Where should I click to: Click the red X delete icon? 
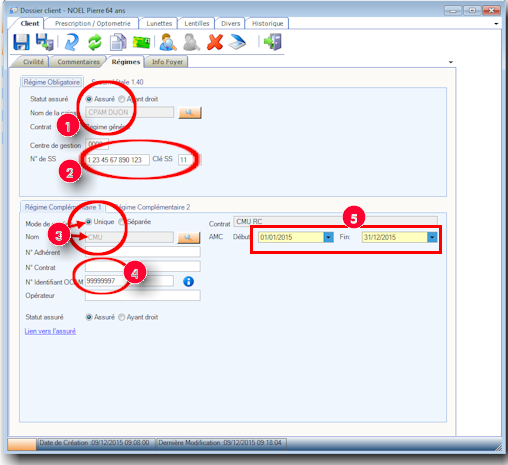215,42
